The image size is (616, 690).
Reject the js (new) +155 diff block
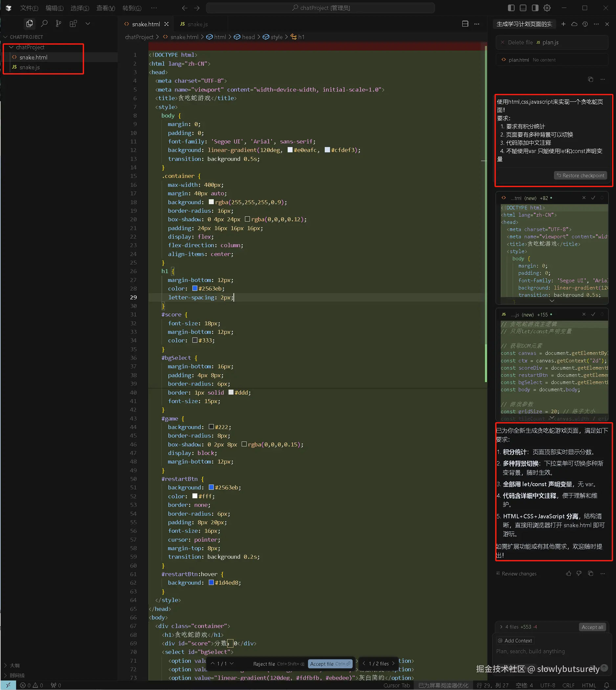(584, 314)
